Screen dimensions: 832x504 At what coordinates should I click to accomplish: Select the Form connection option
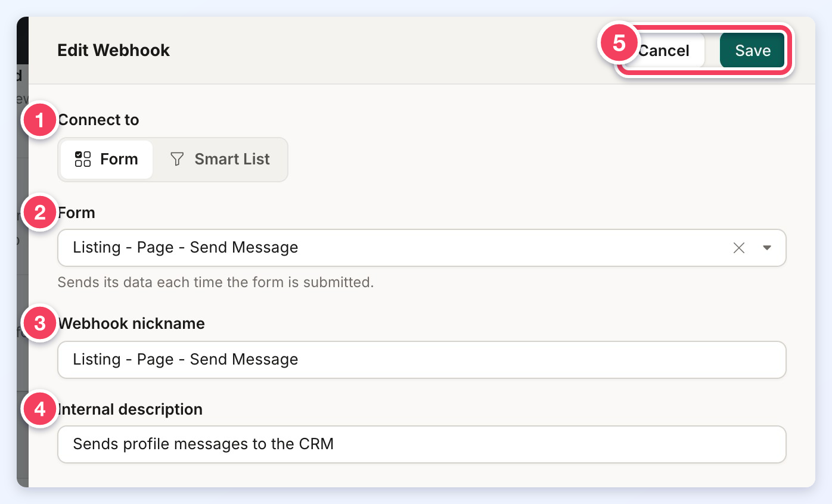[107, 159]
